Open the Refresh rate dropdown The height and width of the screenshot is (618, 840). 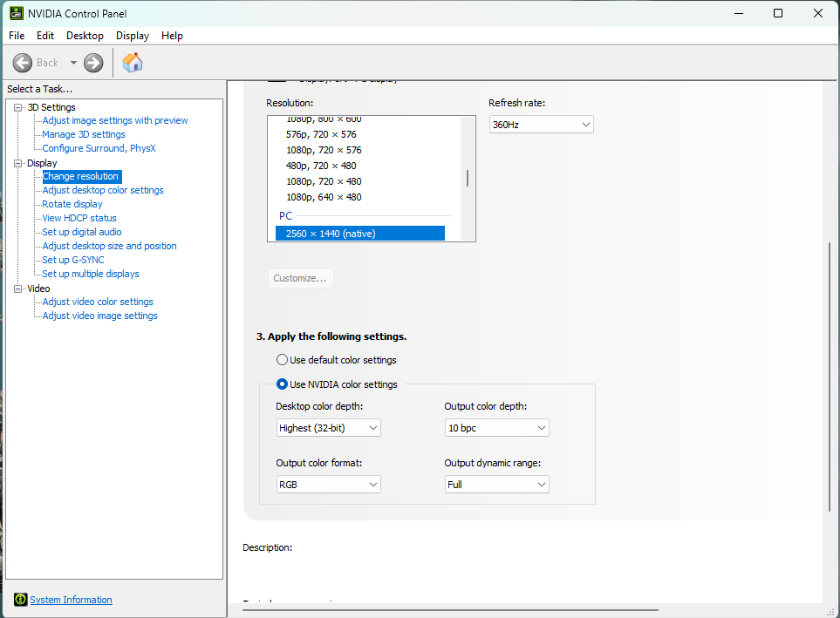point(541,125)
